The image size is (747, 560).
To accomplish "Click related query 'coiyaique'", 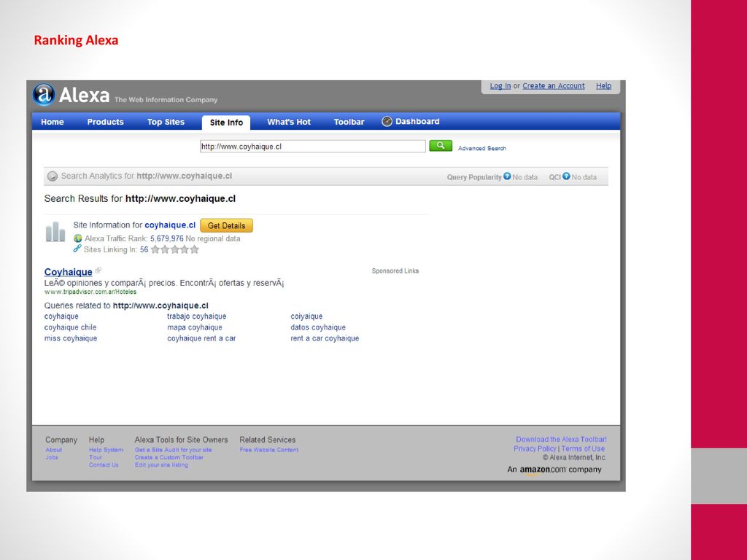I will tap(306, 316).
